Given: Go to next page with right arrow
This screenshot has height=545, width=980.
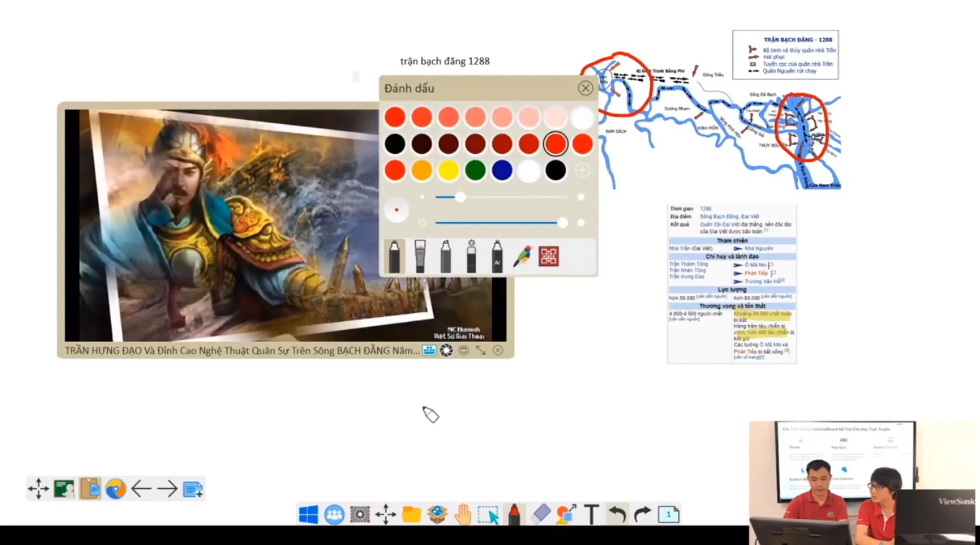Looking at the screenshot, I should pos(167,489).
